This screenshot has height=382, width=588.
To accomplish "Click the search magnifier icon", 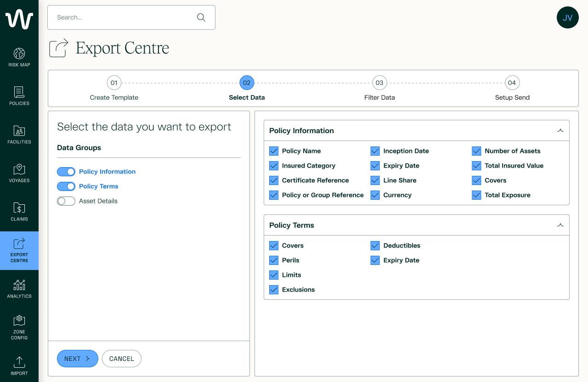I will point(201,17).
